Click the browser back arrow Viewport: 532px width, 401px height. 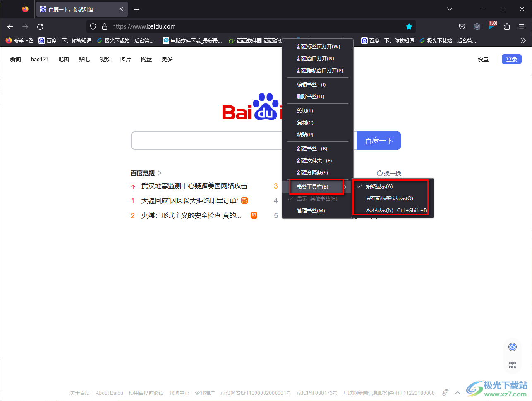[x=10, y=26]
